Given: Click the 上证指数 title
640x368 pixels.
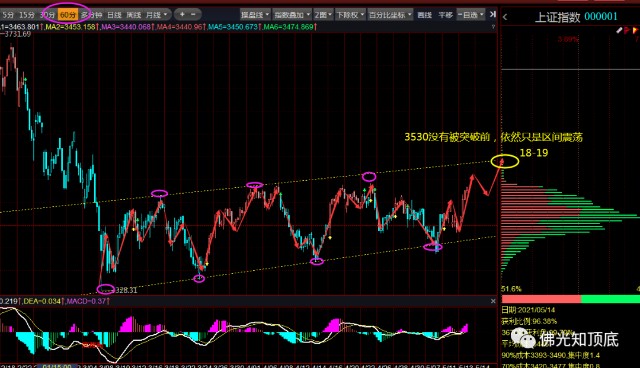Looking at the screenshot, I should (557, 17).
